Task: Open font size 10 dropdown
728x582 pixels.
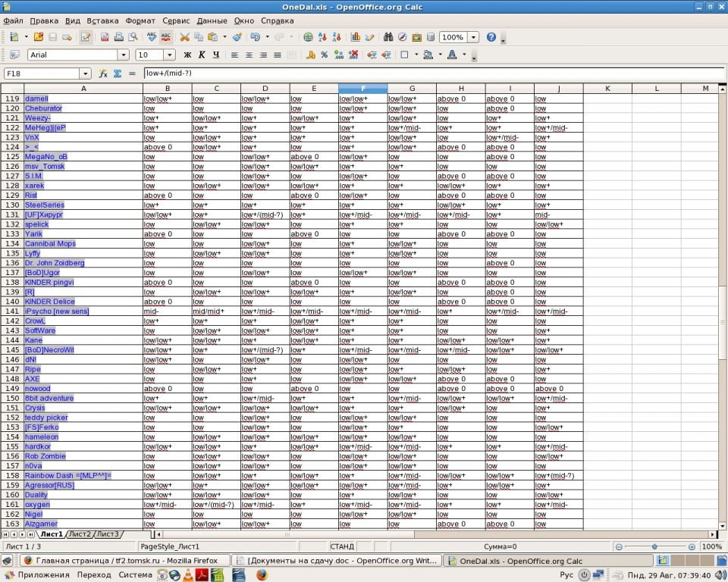Action: click(169, 55)
